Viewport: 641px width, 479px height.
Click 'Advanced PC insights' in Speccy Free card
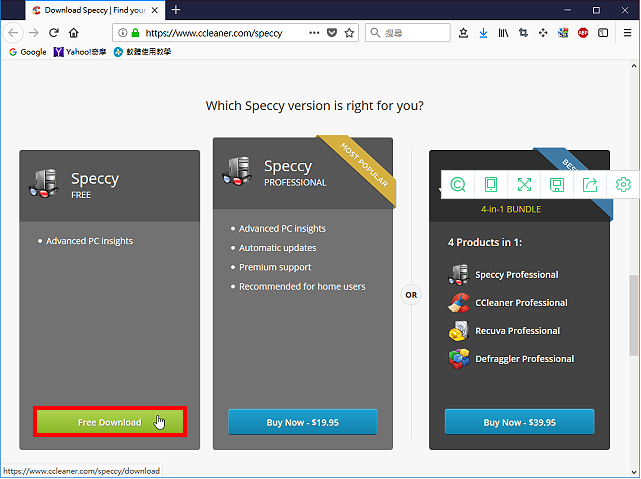coord(90,241)
